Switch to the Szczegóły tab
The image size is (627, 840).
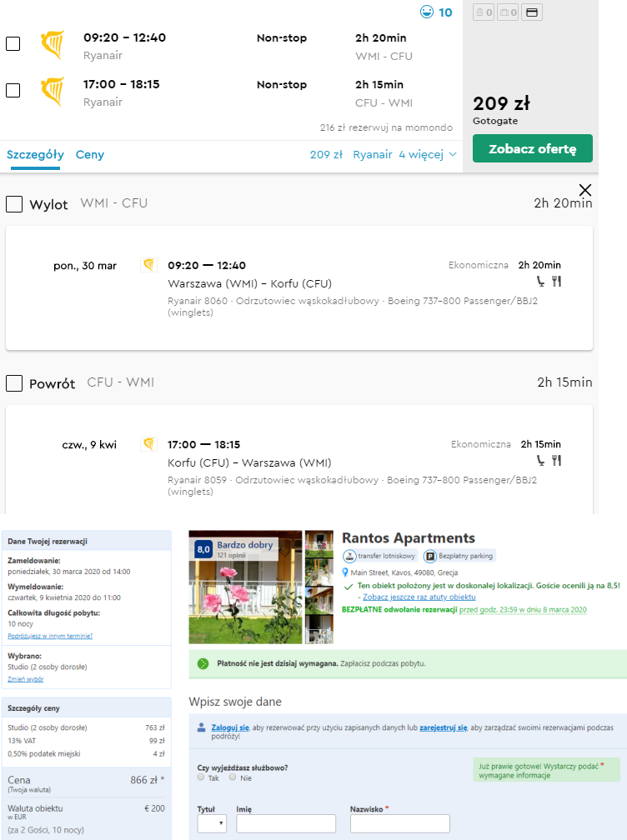35,155
